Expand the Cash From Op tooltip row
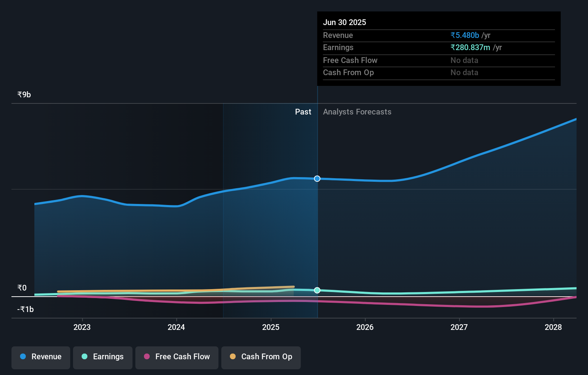Screen dimensions: 588x375 (x=348, y=72)
